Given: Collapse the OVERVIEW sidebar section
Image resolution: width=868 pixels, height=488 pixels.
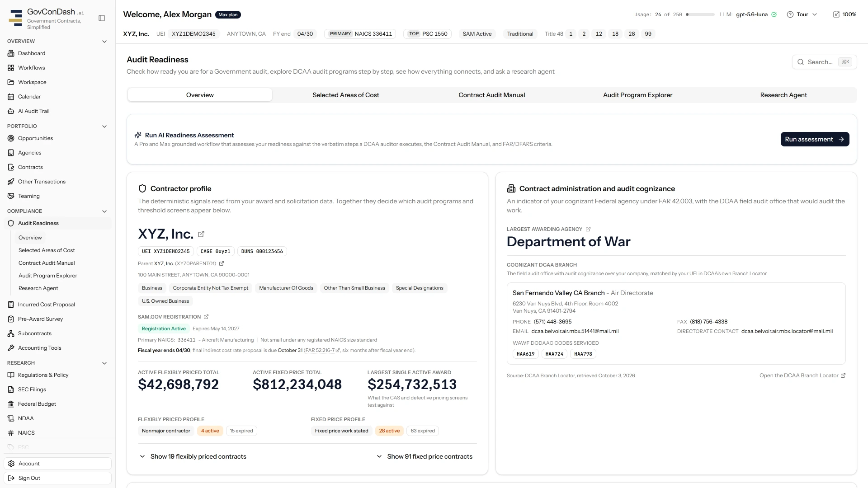Looking at the screenshot, I should pos(104,42).
